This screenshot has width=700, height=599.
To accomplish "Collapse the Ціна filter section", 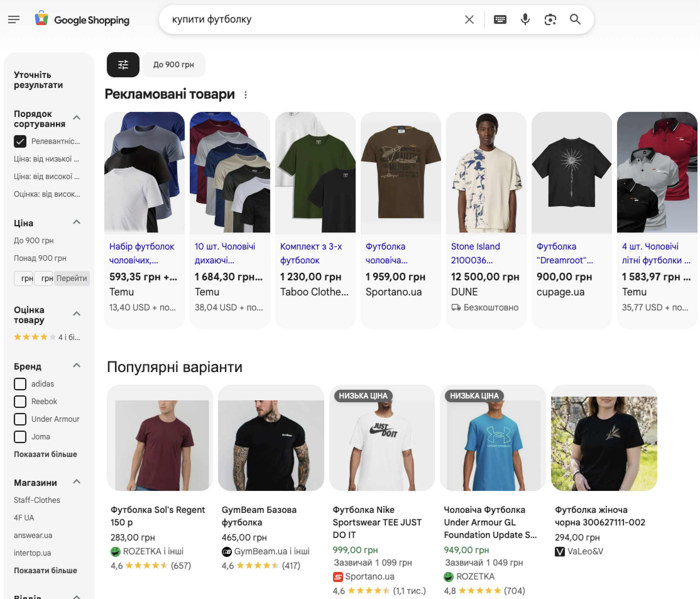I will click(77, 222).
